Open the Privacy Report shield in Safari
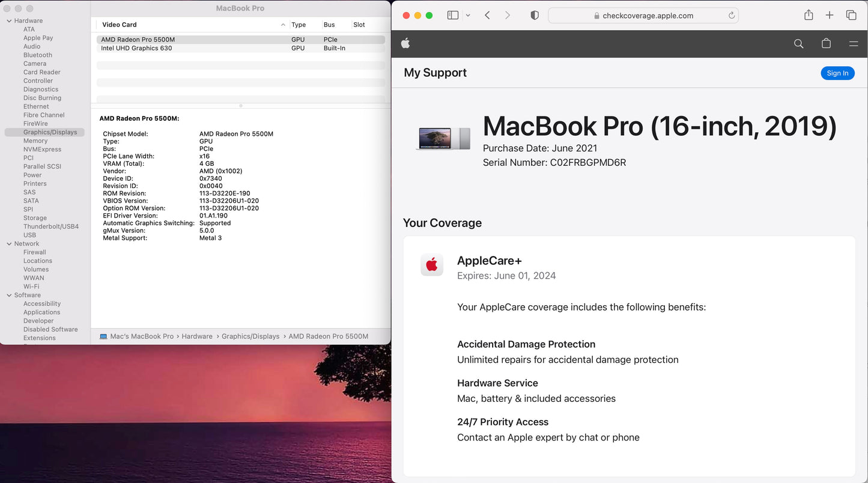The width and height of the screenshot is (868, 483). tap(534, 15)
